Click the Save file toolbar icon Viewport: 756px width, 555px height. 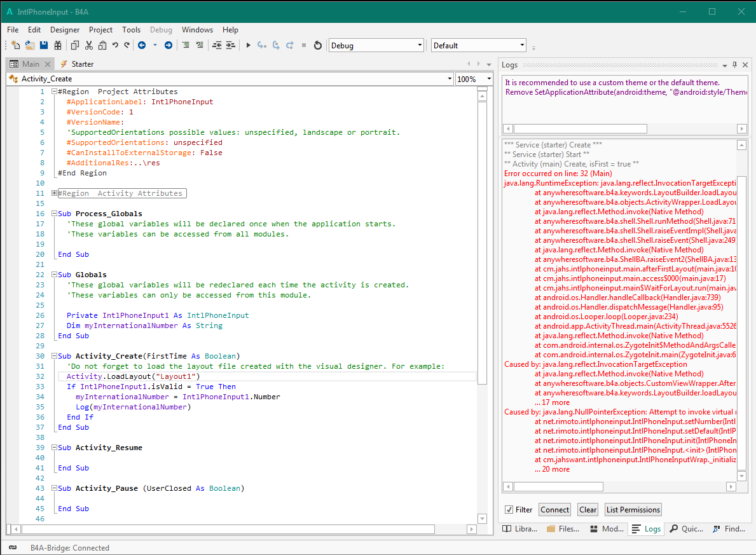click(44, 45)
